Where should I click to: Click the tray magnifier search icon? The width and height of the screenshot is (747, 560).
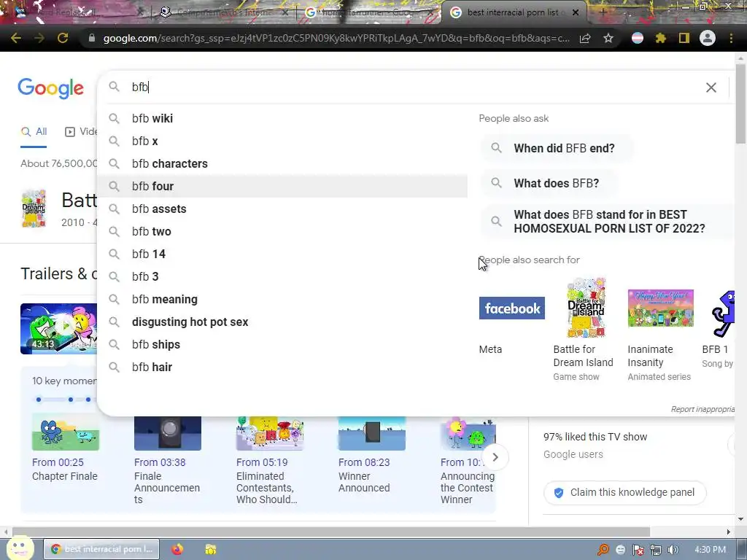(603, 550)
